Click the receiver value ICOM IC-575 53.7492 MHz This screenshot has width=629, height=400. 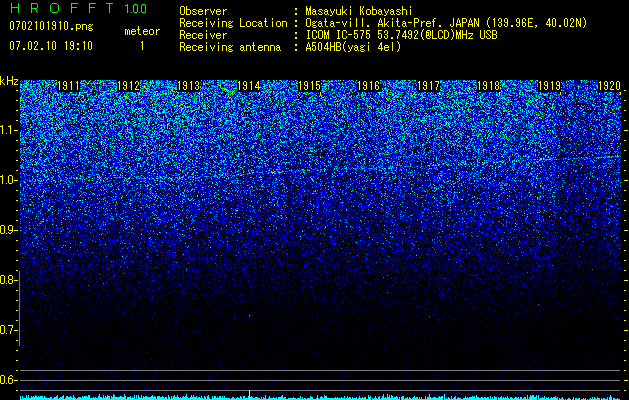point(401,35)
